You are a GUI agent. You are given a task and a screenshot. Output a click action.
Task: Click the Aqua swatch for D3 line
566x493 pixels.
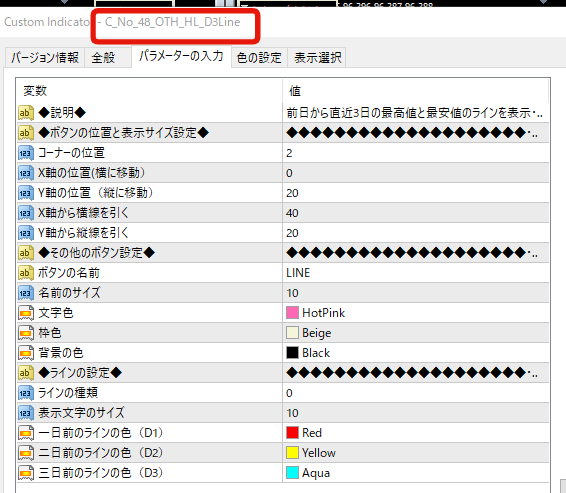pos(292,472)
